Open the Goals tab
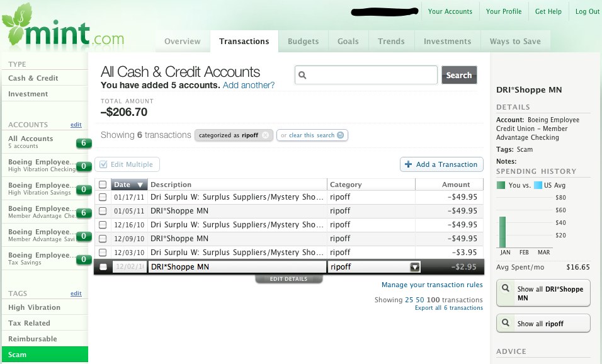The image size is (602, 364). 348,41
